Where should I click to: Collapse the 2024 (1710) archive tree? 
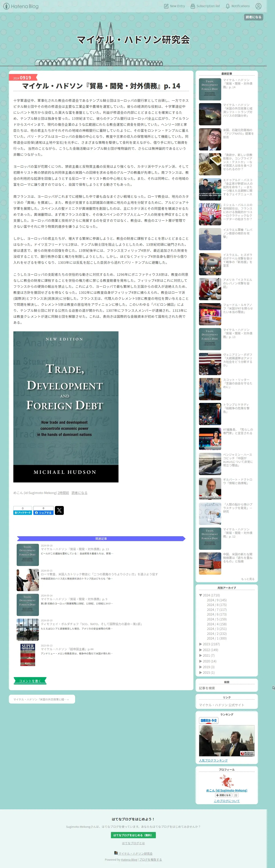pos(201,595)
